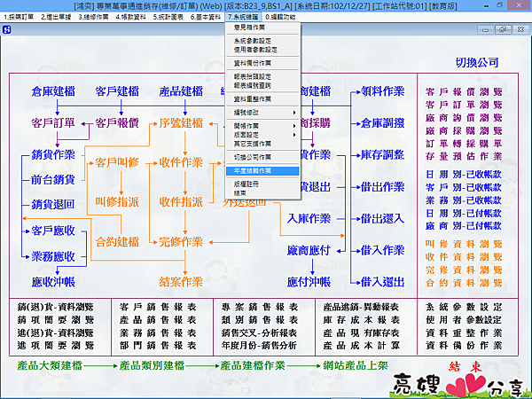Viewport: 532px width, 399px height.
Task: Open 客戶銷售報表 in the bottom panel
Action: (x=158, y=307)
